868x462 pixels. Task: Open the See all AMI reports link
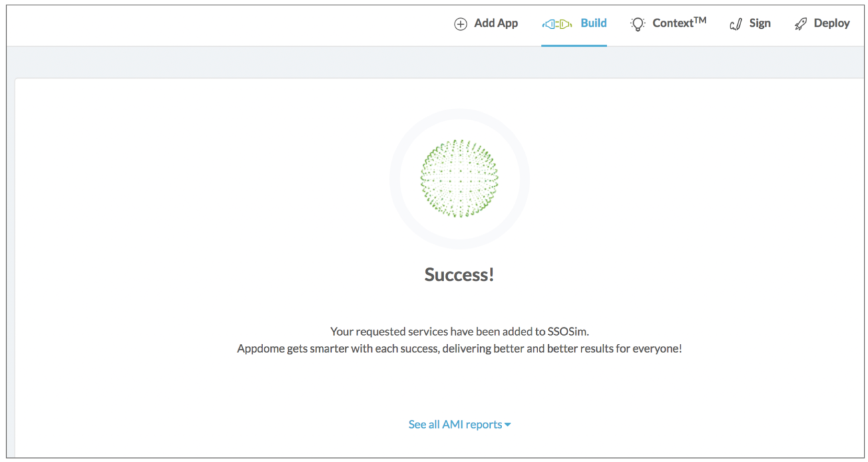[x=455, y=424]
